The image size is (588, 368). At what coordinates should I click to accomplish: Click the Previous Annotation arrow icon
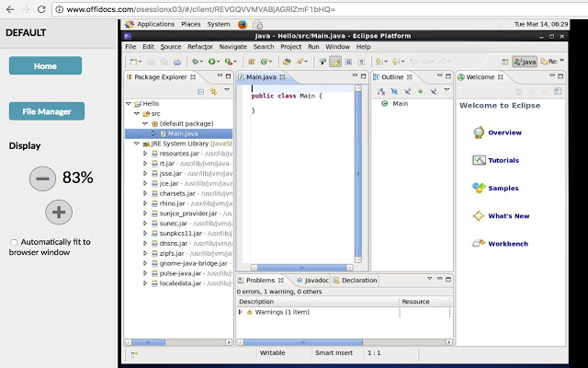pos(395,62)
